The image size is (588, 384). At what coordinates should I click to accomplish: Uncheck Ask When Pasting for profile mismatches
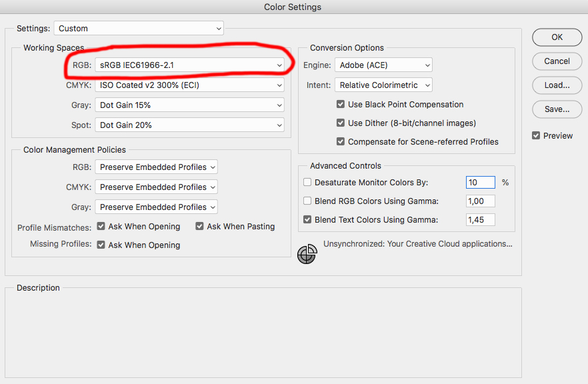click(199, 226)
